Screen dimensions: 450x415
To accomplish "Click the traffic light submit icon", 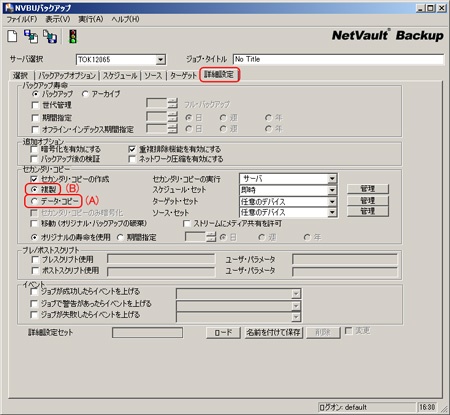I will pyautogui.click(x=73, y=36).
